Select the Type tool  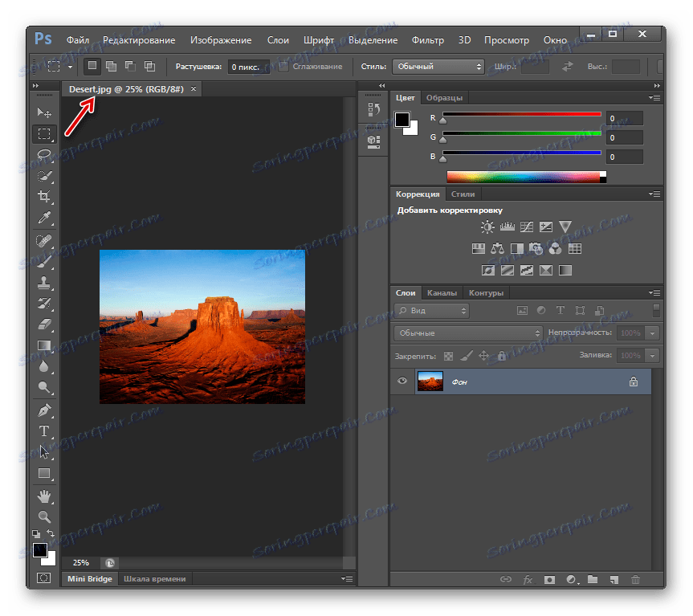(x=43, y=431)
